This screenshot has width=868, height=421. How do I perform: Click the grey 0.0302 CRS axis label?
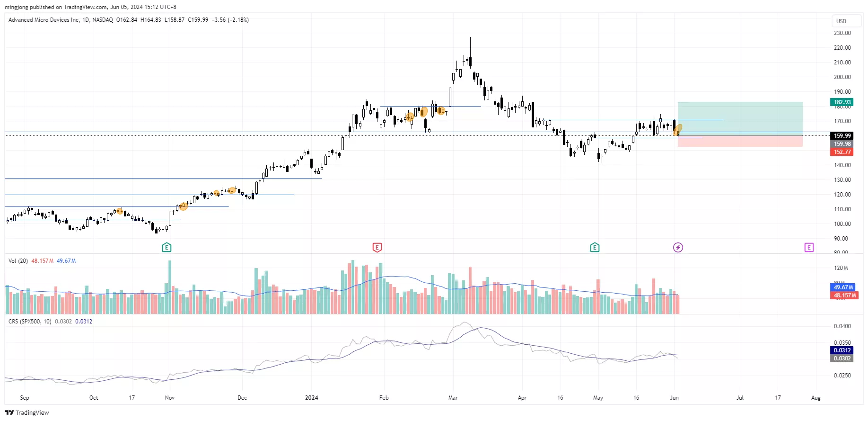point(842,358)
